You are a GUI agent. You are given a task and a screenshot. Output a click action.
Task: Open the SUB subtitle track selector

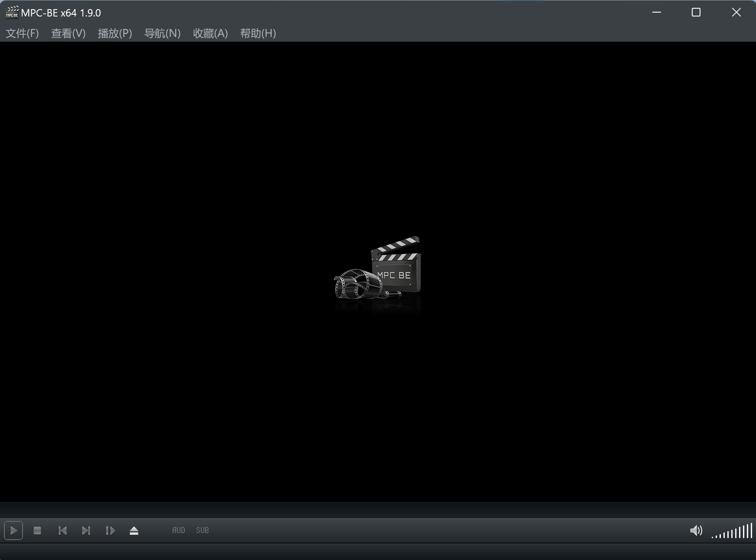click(x=203, y=530)
